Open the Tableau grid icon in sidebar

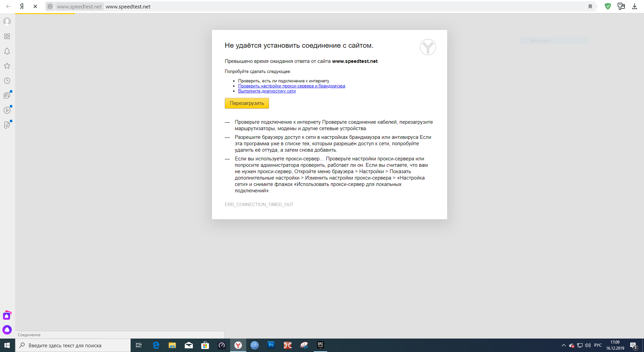7,36
